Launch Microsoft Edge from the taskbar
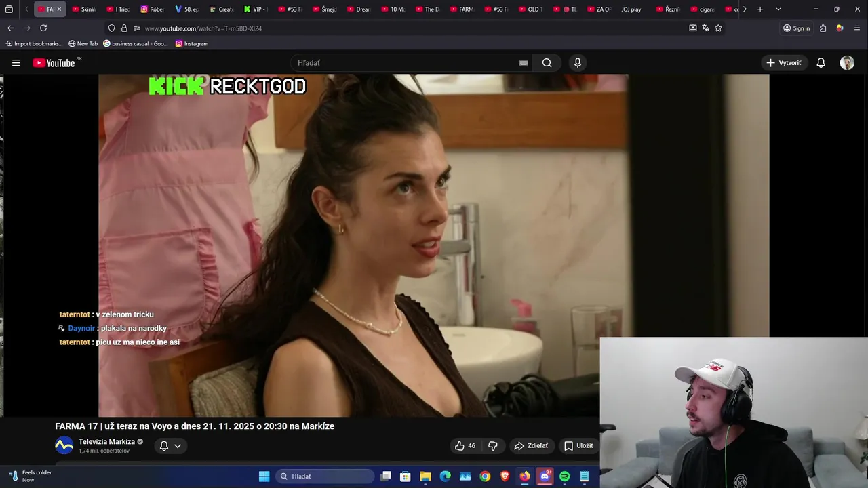The image size is (868, 488). click(445, 476)
